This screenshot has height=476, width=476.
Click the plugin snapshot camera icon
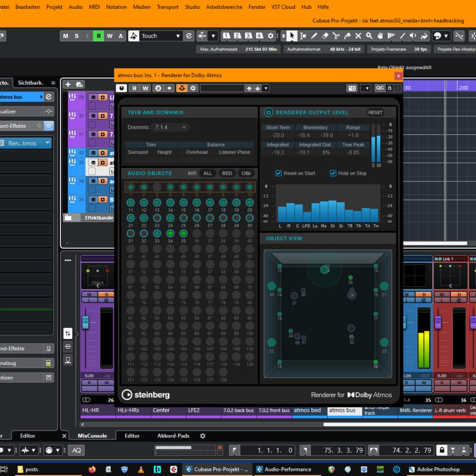[x=352, y=88]
